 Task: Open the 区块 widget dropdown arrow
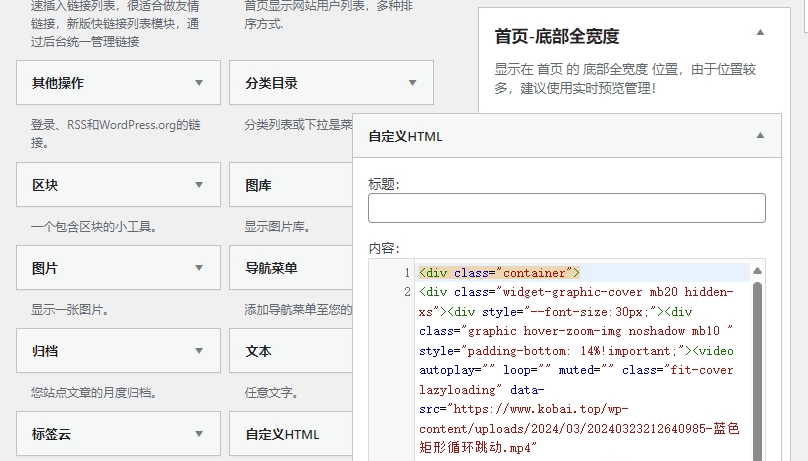[199, 186]
